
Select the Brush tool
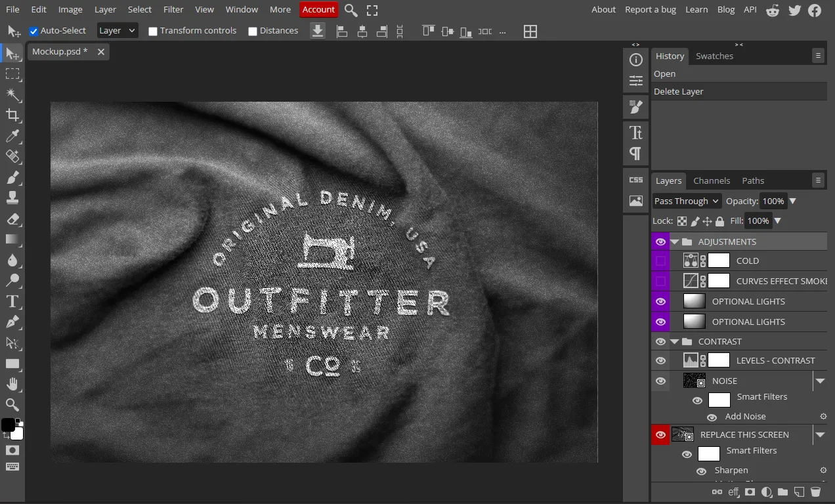[x=12, y=177]
